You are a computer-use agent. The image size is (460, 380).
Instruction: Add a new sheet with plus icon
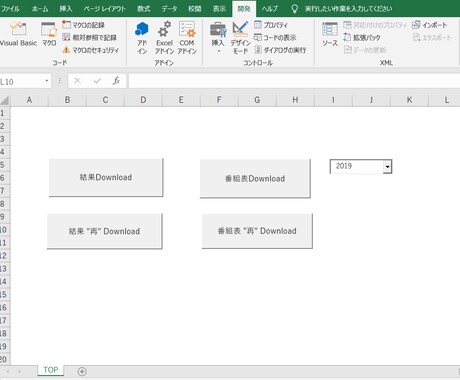tap(82, 371)
